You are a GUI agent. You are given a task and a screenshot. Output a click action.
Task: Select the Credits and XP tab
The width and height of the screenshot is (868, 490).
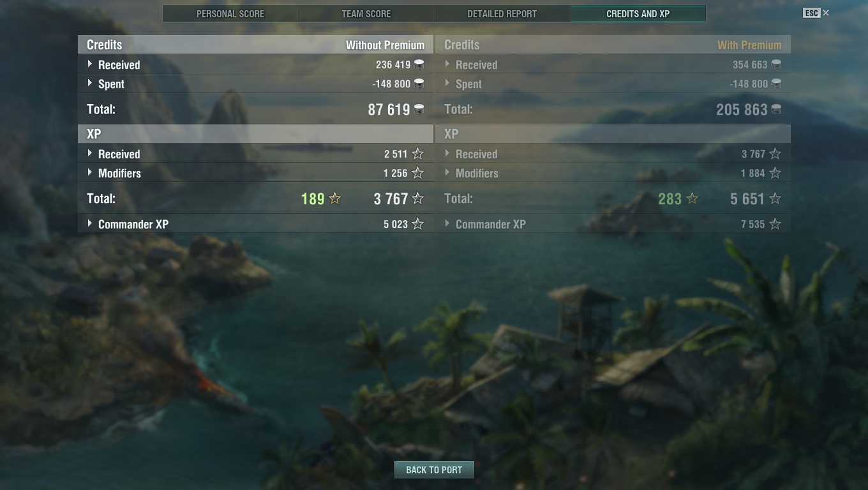(638, 13)
